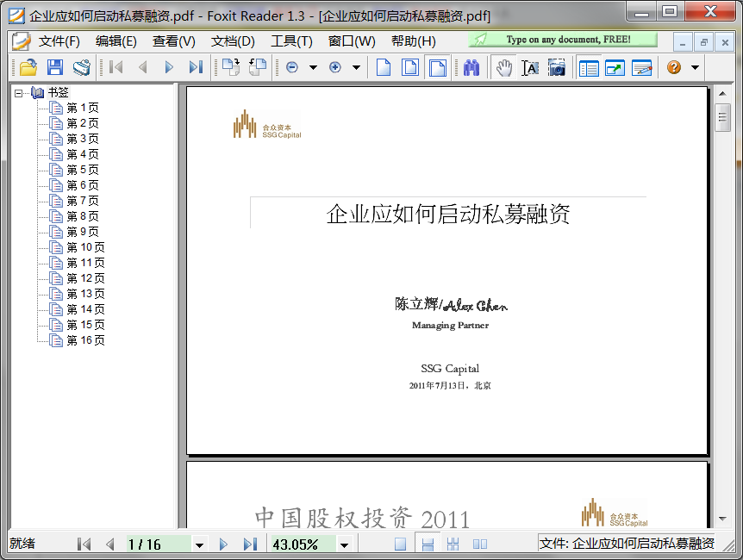The width and height of the screenshot is (743, 560).
Task: Toggle the navigation panel icon
Action: pos(589,68)
